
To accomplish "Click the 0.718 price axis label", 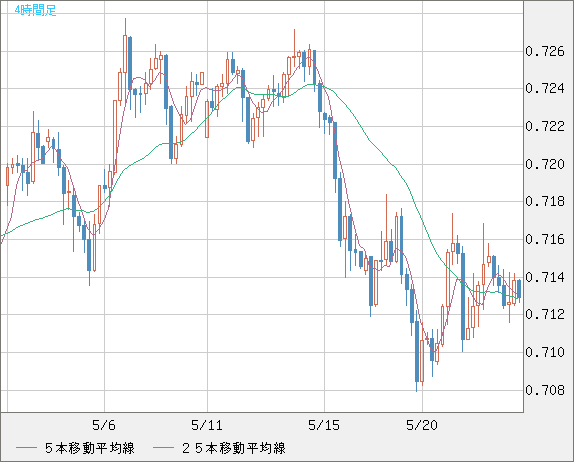I will (x=545, y=201).
